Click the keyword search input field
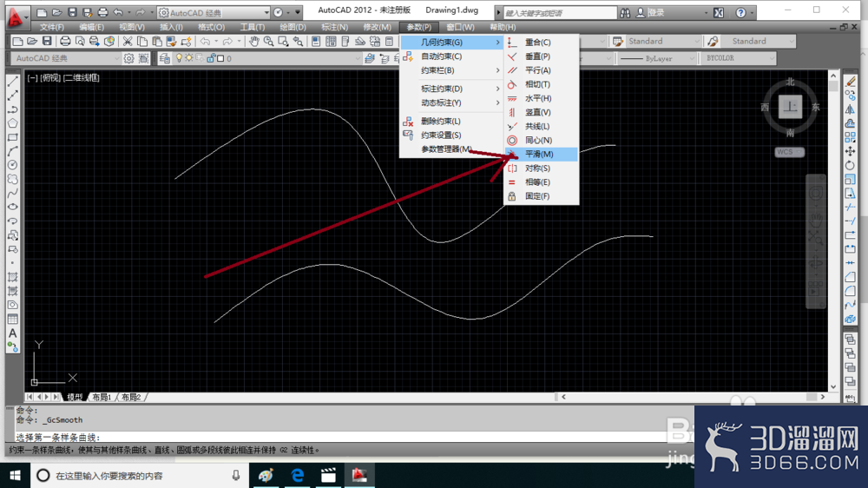 [x=559, y=13]
